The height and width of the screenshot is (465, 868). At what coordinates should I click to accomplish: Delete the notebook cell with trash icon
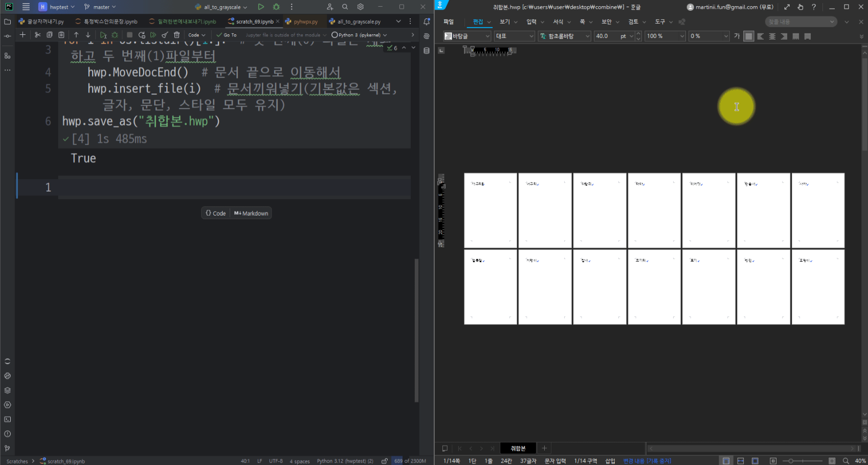click(x=177, y=35)
